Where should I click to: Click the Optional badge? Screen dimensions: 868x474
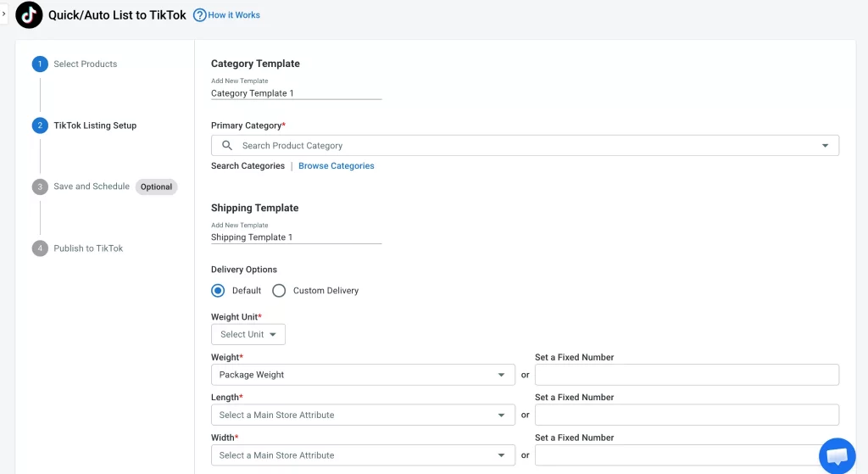[156, 187]
